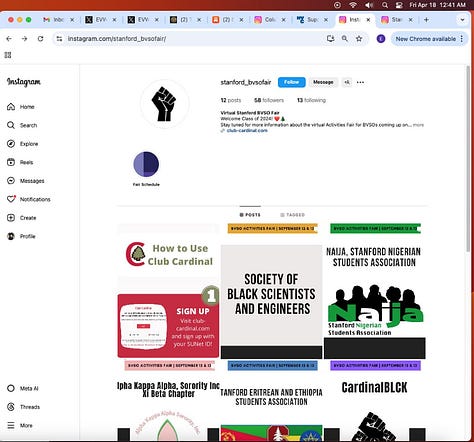This screenshot has width=474, height=442.
Task: Open similar accounts suggestion button
Action: (x=347, y=82)
